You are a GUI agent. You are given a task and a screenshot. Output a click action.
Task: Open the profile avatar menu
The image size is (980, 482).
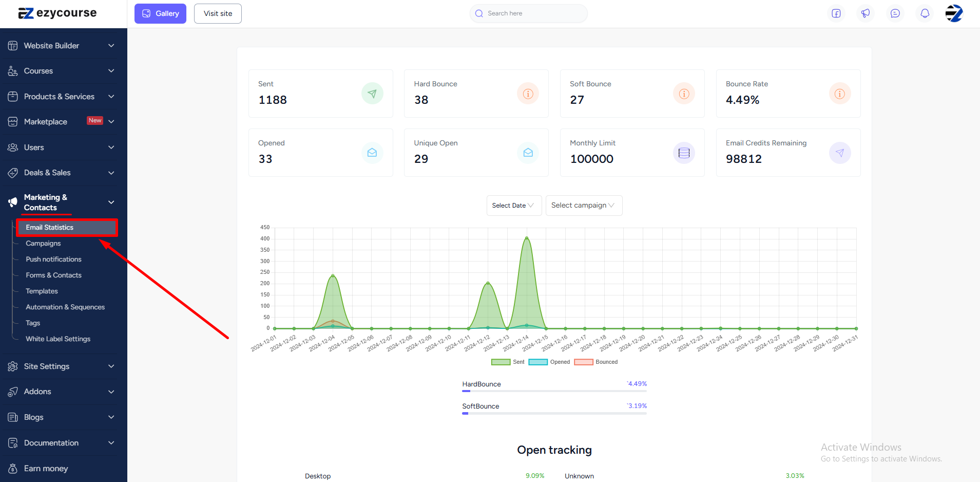[954, 13]
